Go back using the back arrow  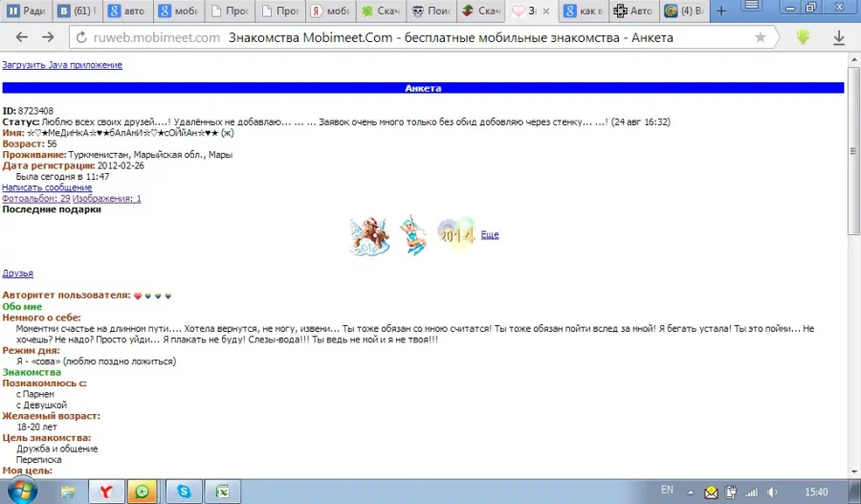[21, 37]
